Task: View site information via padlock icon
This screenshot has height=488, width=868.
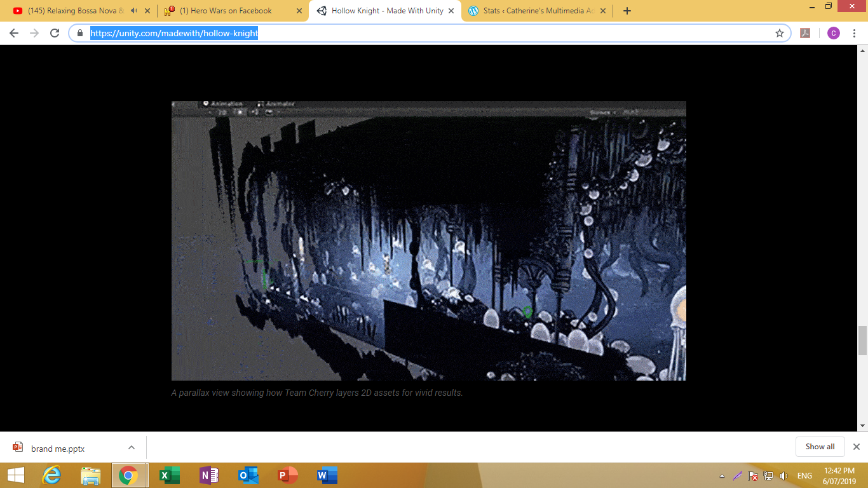Action: coord(80,33)
